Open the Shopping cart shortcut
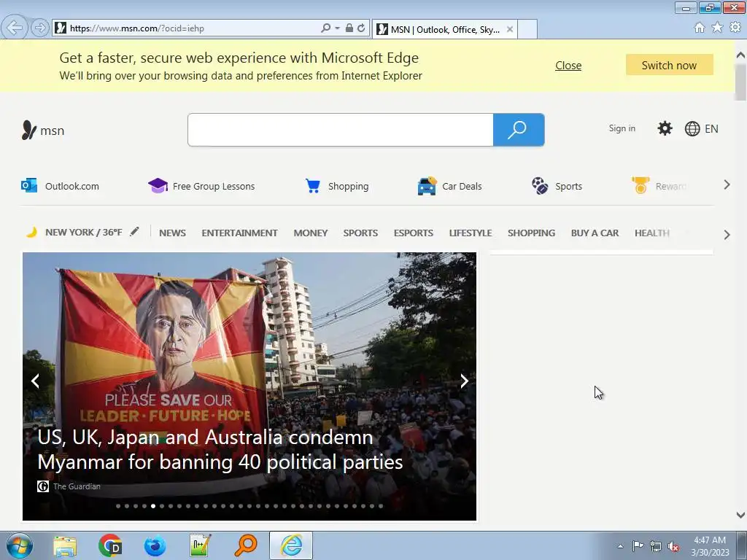This screenshot has width=747, height=560. pyautogui.click(x=337, y=186)
